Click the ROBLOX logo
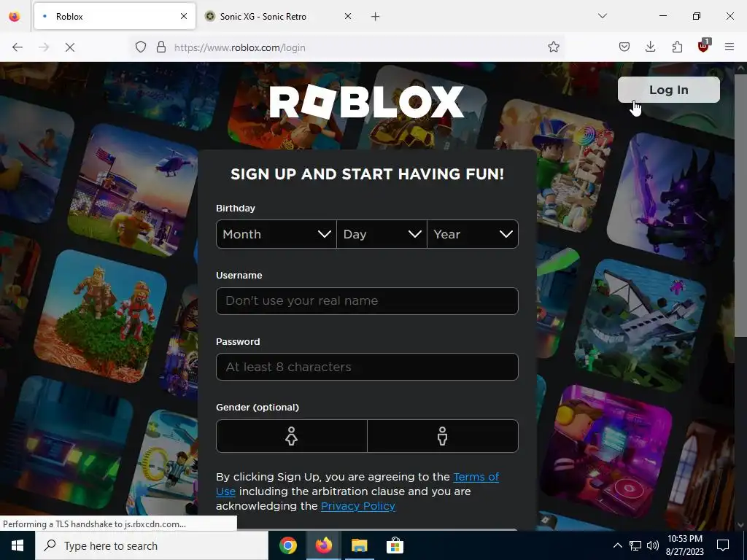Image resolution: width=747 pixels, height=560 pixels. click(366, 101)
